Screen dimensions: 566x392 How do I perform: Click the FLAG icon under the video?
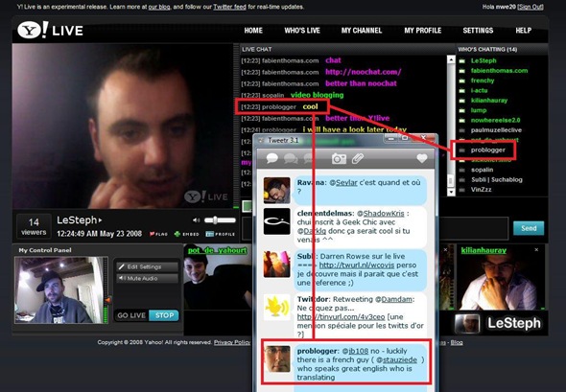158,234
